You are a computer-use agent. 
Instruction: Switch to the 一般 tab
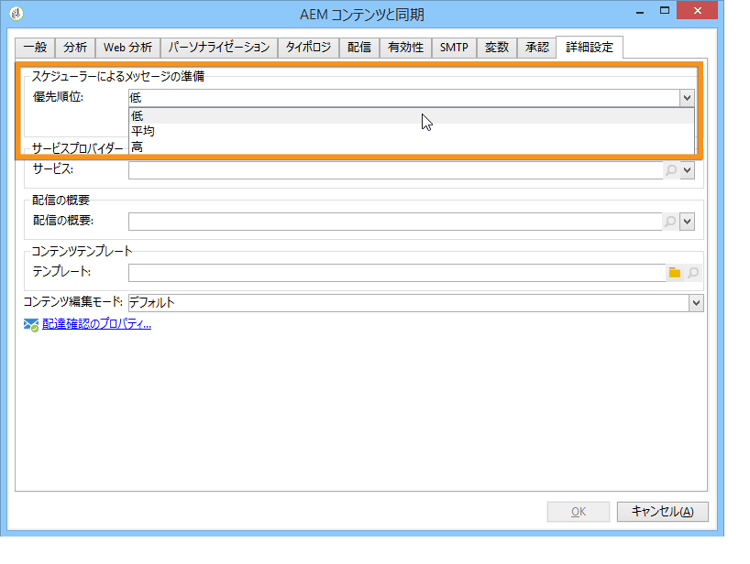click(35, 47)
